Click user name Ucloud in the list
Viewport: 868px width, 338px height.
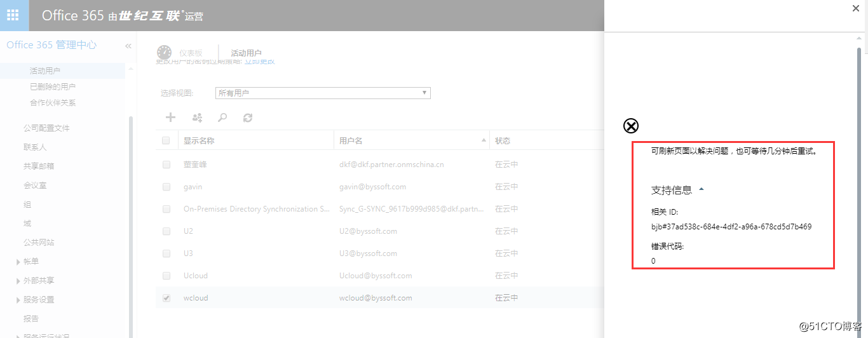(196, 276)
